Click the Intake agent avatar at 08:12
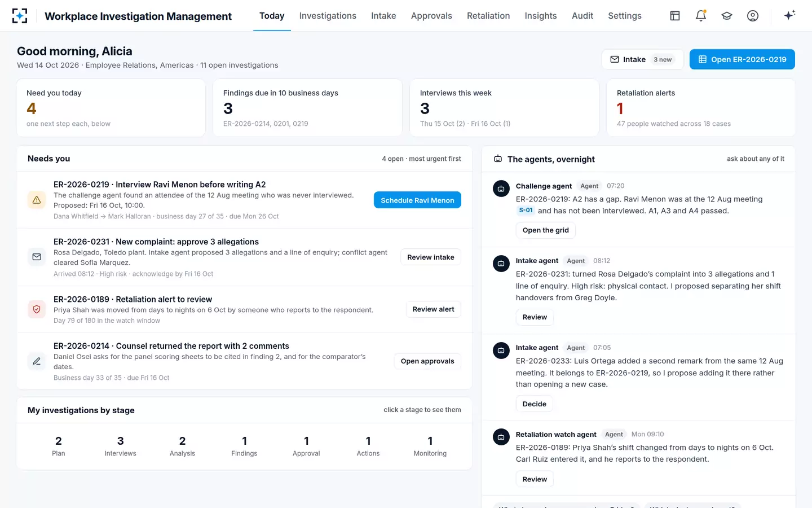 coord(501,264)
